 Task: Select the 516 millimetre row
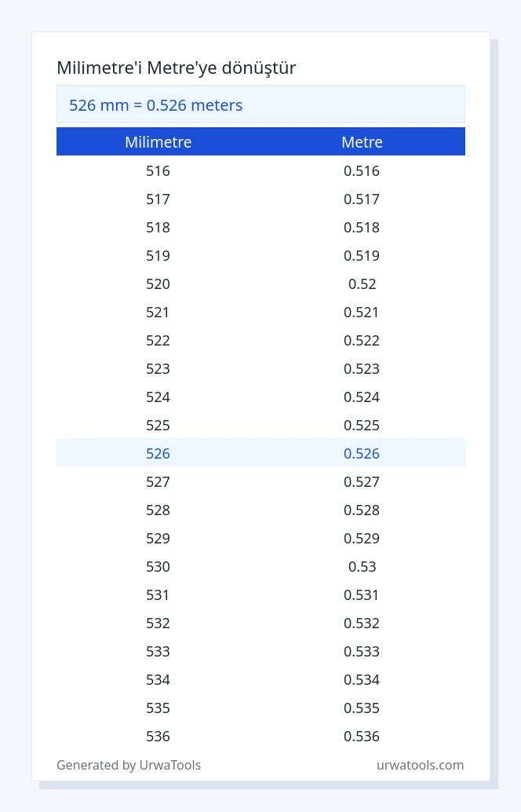tap(260, 171)
